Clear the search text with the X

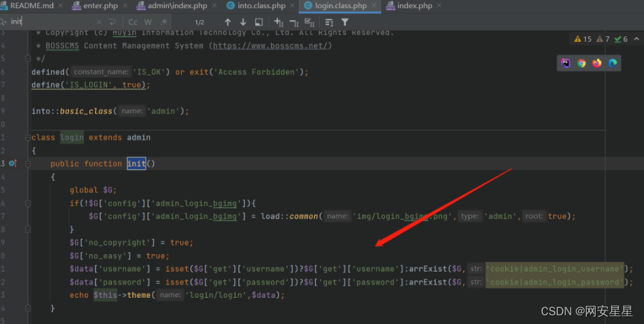point(99,22)
